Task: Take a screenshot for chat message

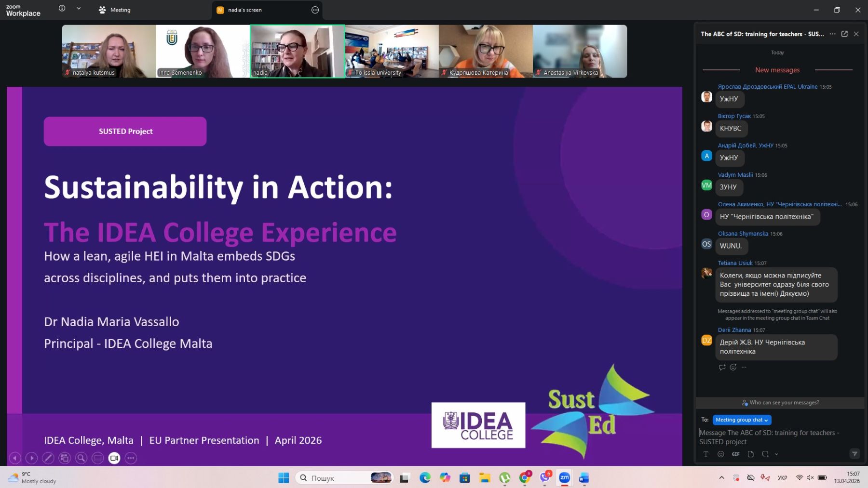Action: coord(765,454)
